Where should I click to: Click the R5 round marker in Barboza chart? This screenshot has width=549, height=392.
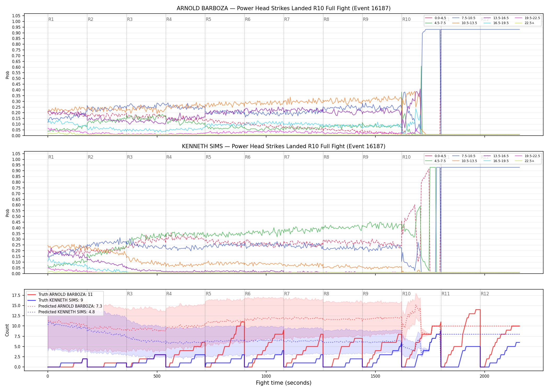point(208,19)
